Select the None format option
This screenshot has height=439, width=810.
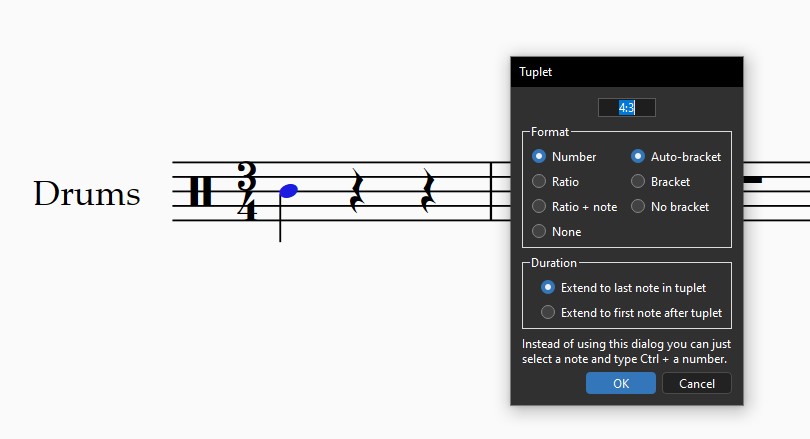(540, 232)
